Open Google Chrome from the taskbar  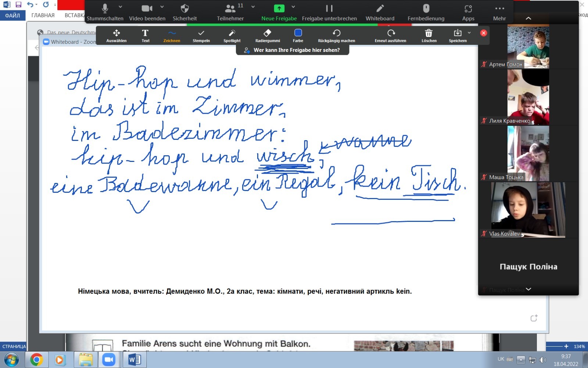pos(36,360)
